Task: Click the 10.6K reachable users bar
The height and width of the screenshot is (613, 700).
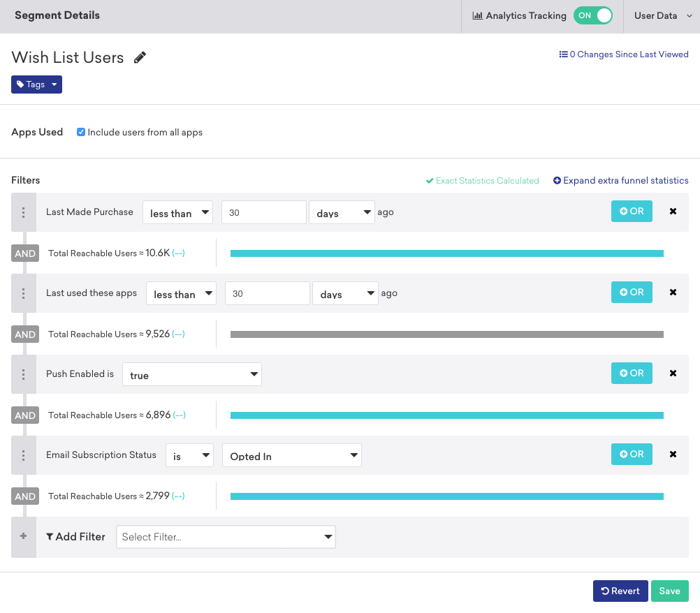Action: [447, 253]
